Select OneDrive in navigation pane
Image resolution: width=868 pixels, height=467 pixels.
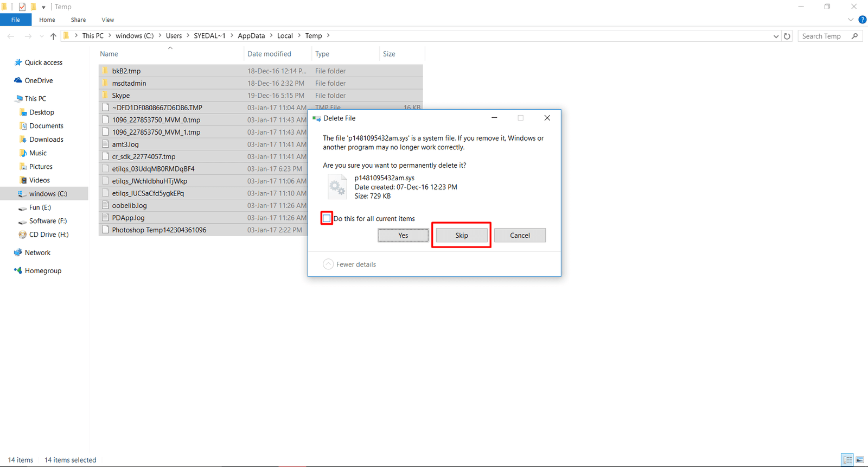coord(39,80)
